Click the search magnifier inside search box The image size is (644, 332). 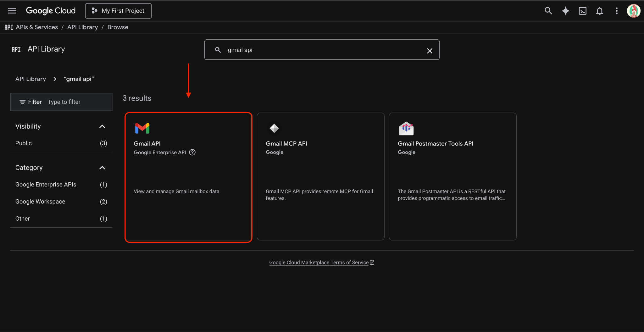click(218, 50)
